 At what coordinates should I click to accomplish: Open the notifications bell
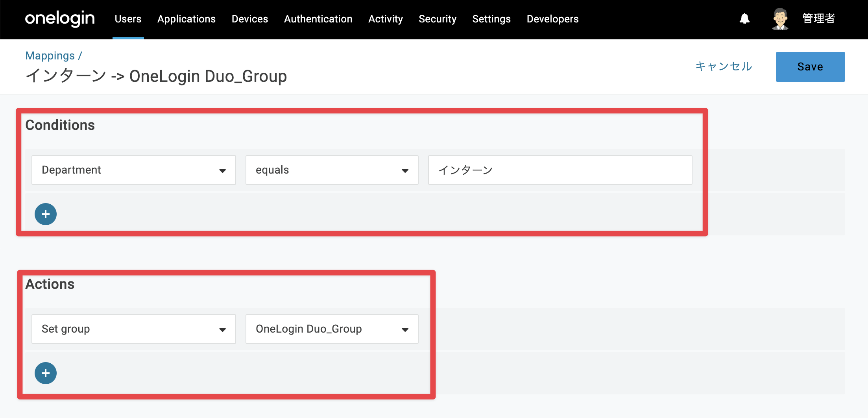coord(744,18)
